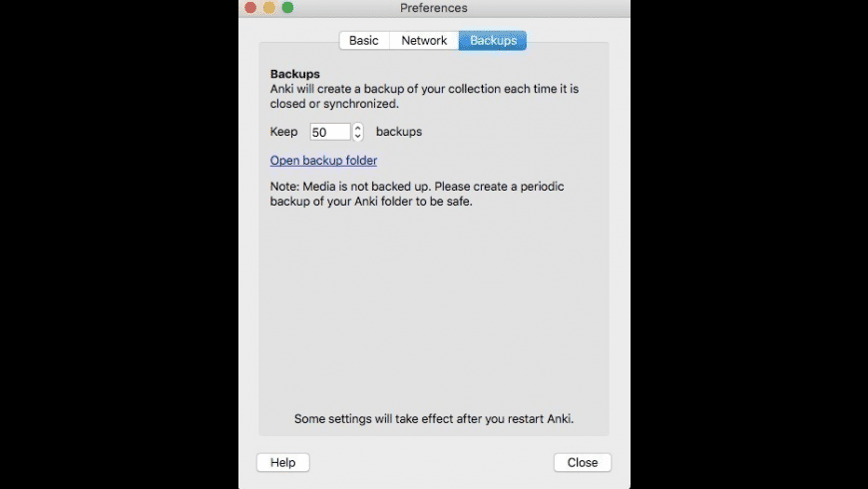Click the yellow minimize window button
The width and height of the screenshot is (868, 489).
(x=269, y=7)
